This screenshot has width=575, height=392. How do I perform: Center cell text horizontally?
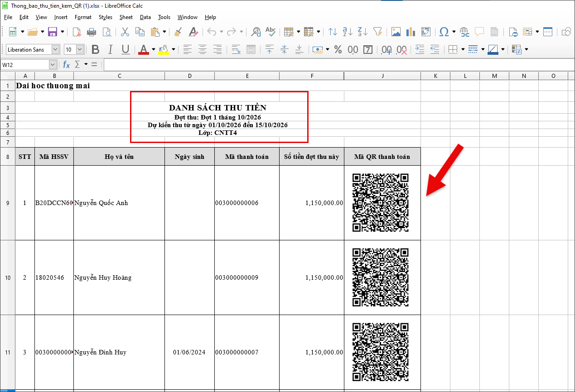click(x=203, y=49)
